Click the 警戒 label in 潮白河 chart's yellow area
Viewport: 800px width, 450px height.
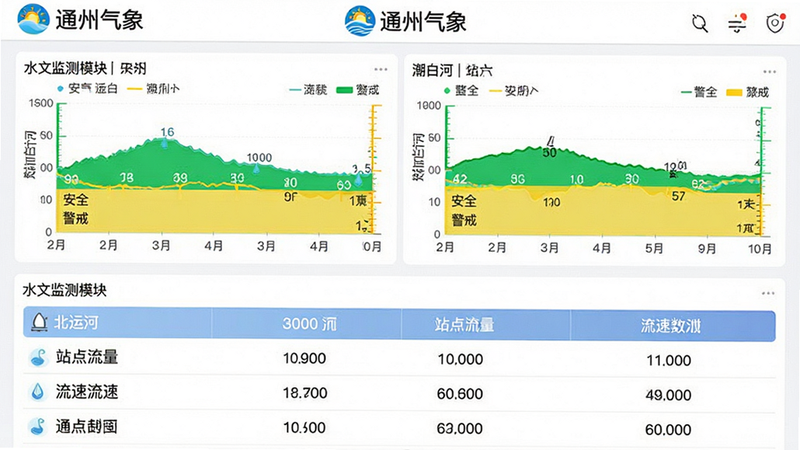coord(463,220)
